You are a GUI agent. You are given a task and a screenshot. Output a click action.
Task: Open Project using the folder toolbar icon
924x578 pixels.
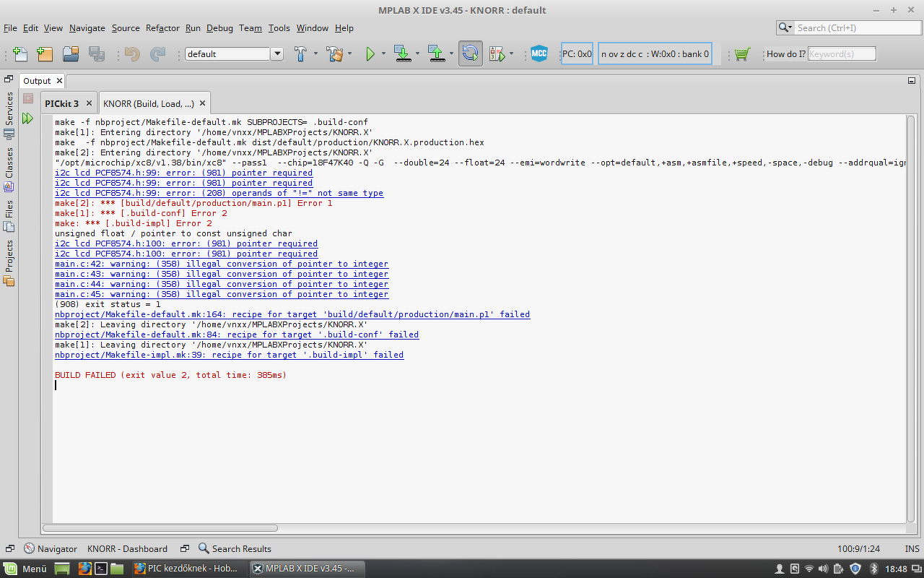pyautogui.click(x=71, y=54)
